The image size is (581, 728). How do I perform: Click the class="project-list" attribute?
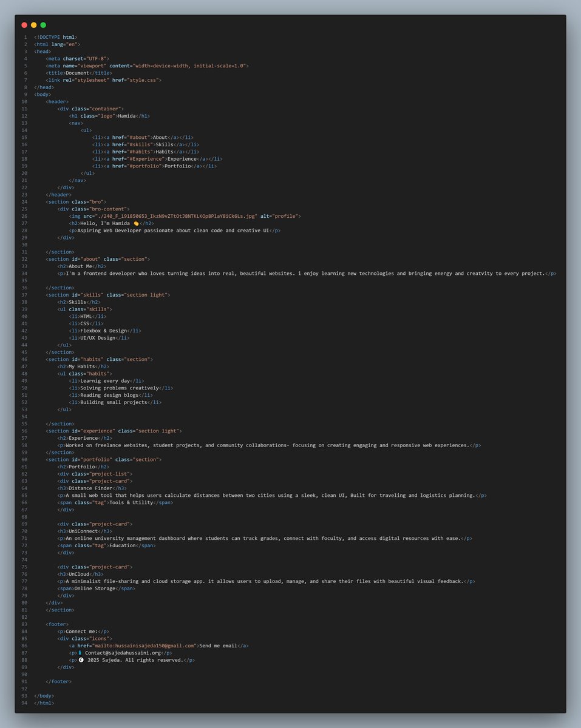pos(101,474)
